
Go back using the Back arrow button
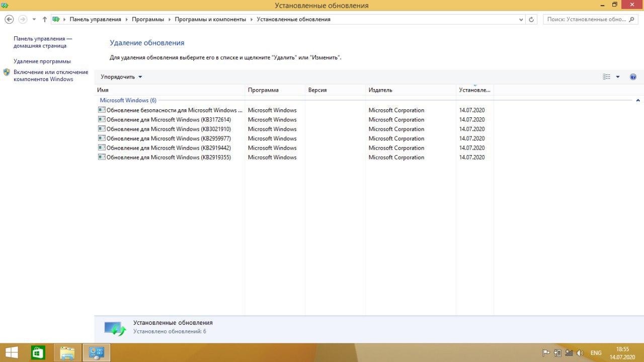(x=9, y=19)
